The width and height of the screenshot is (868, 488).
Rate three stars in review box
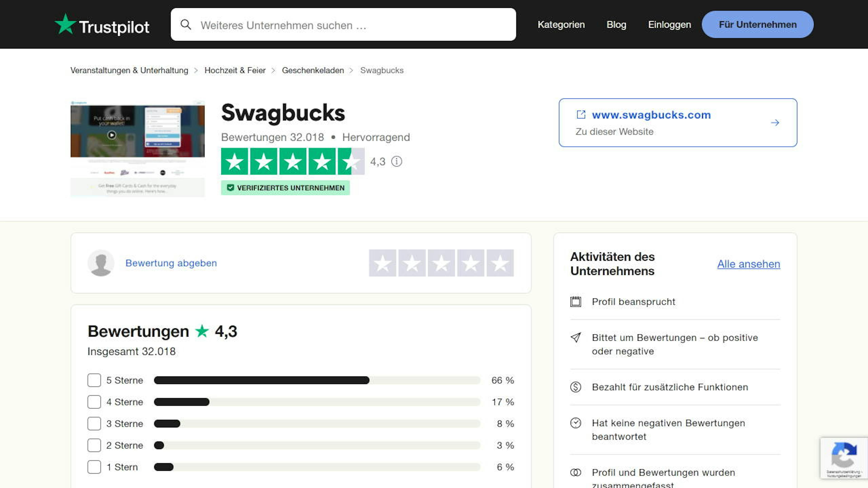[x=441, y=263]
